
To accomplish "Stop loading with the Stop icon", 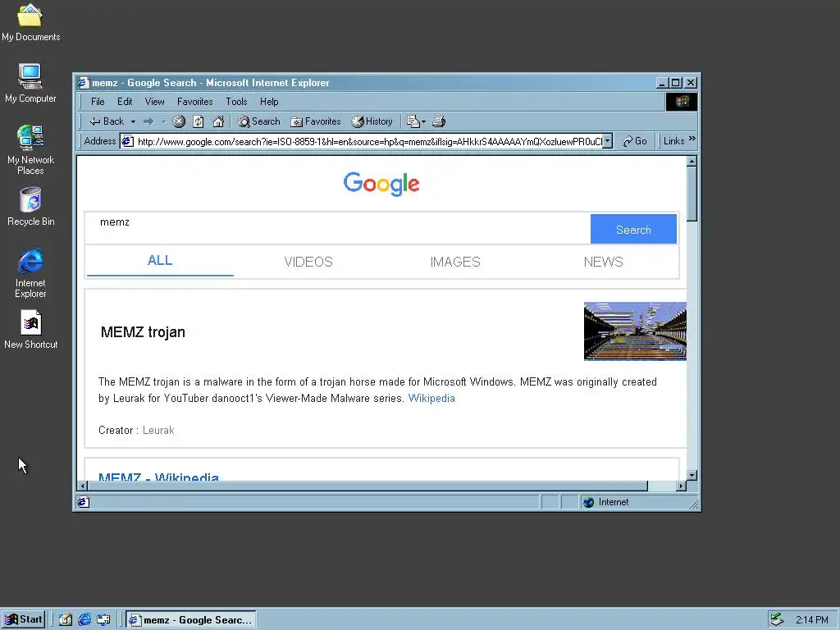I will click(179, 121).
